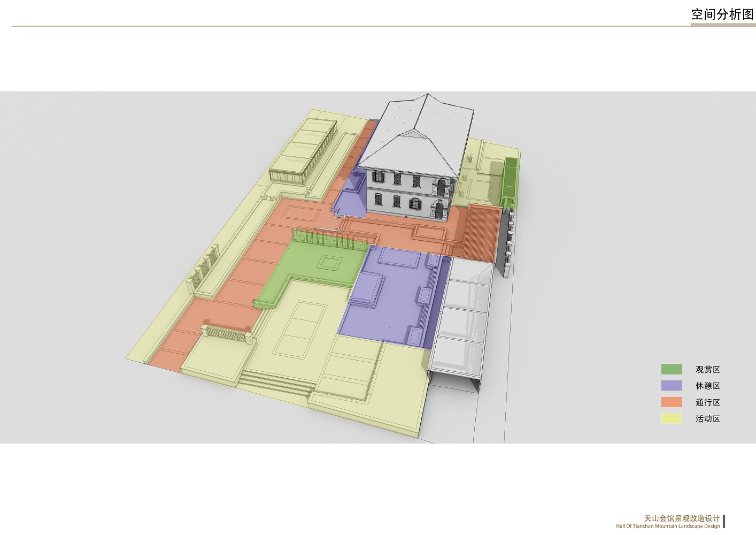Screen dimensions: 756x535
Task: Click the 空间分析图 page title
Action: click(722, 14)
